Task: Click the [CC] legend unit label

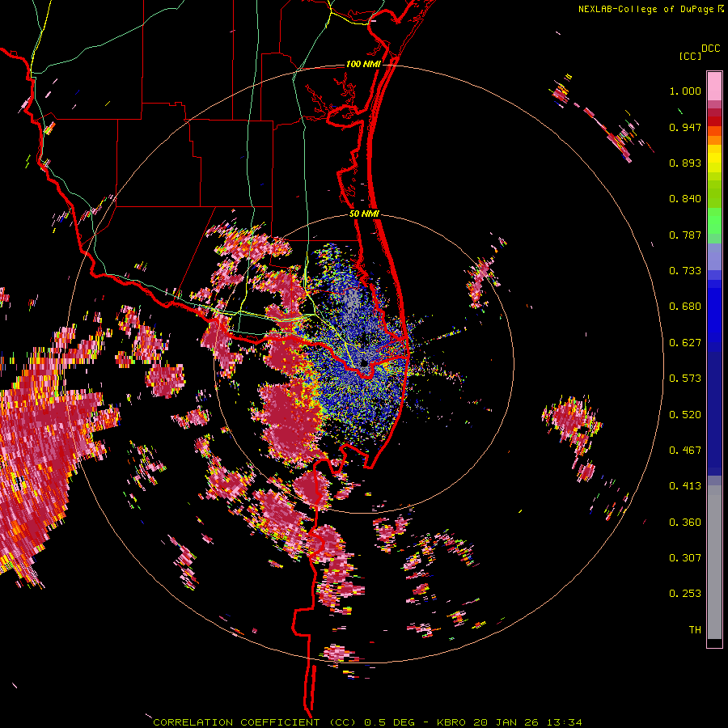Action: point(690,56)
